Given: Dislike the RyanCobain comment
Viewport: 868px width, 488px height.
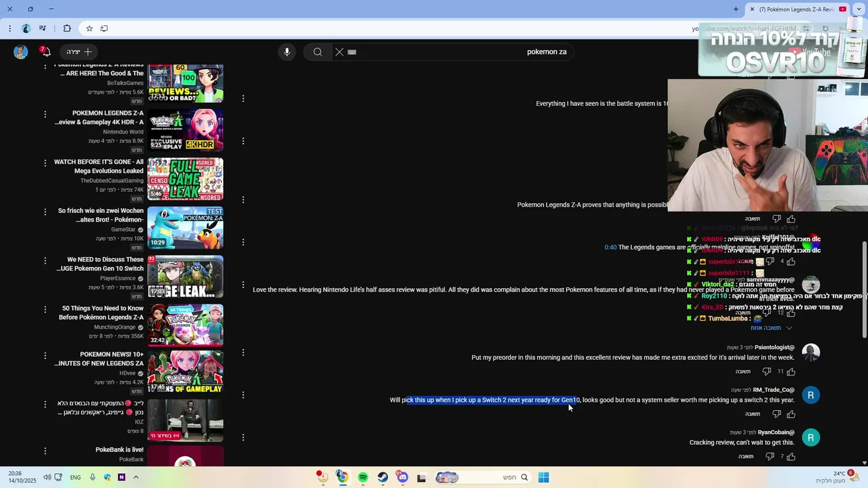Looking at the screenshot, I should tap(770, 457).
